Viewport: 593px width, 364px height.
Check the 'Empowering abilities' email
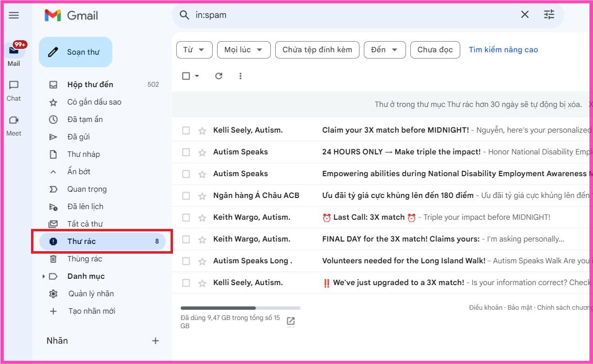point(186,174)
